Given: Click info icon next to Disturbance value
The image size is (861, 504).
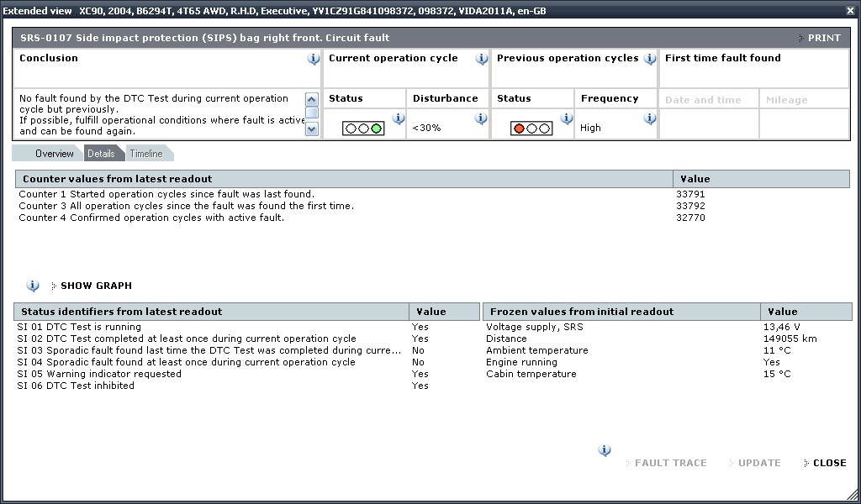Looking at the screenshot, I should coord(481,119).
